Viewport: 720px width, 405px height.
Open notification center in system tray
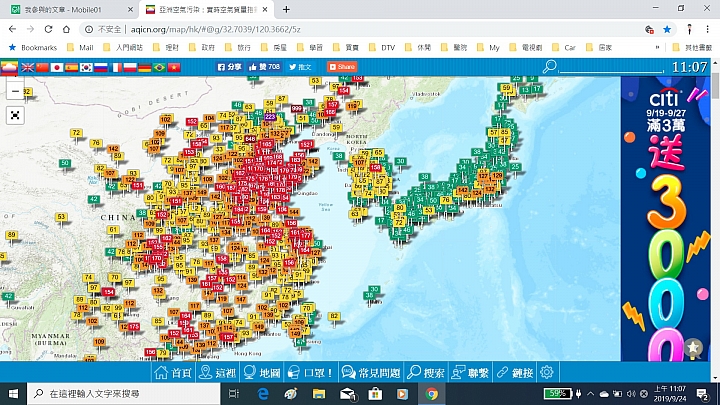(702, 394)
